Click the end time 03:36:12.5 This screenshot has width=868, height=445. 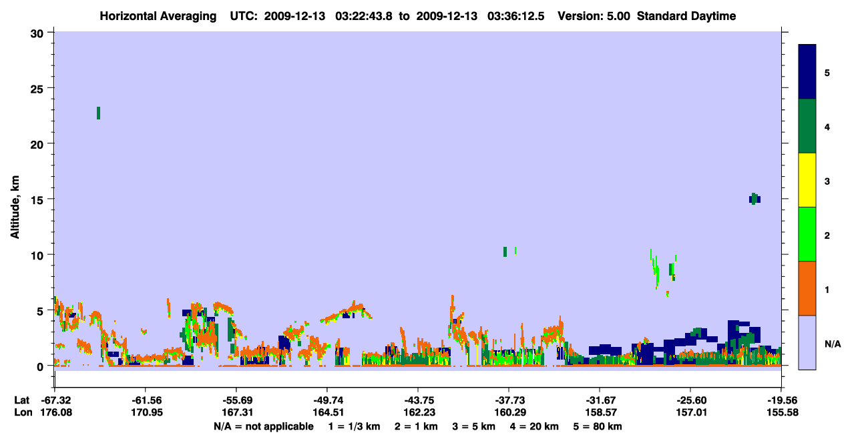pos(515,16)
